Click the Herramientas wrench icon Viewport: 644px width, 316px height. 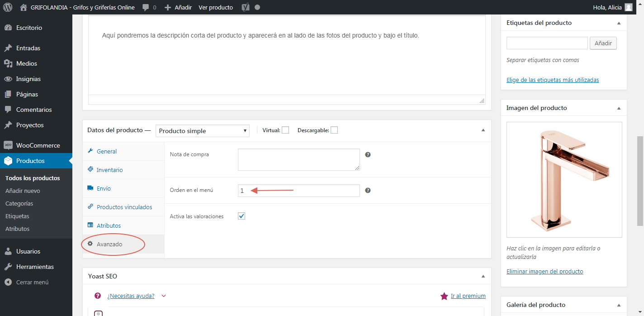coord(8,267)
